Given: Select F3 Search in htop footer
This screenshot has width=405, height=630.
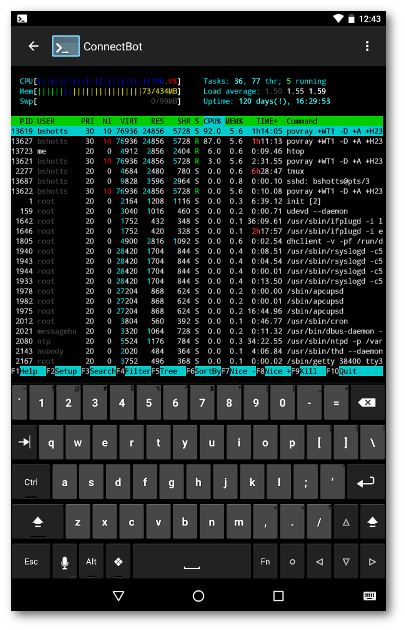Looking at the screenshot, I should tap(98, 371).
